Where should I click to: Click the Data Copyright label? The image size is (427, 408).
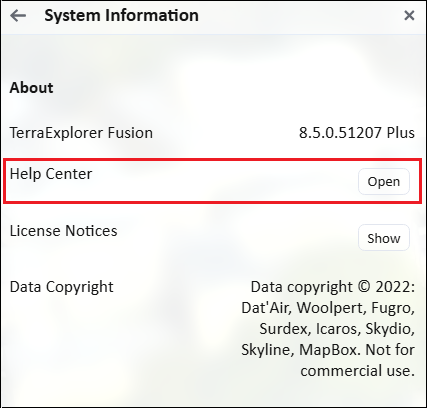62,287
